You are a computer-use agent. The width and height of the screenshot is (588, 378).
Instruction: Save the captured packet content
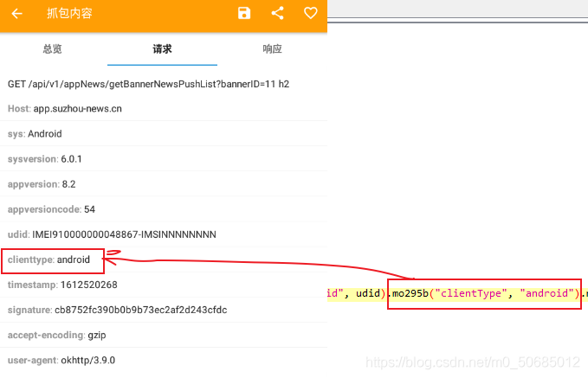244,14
